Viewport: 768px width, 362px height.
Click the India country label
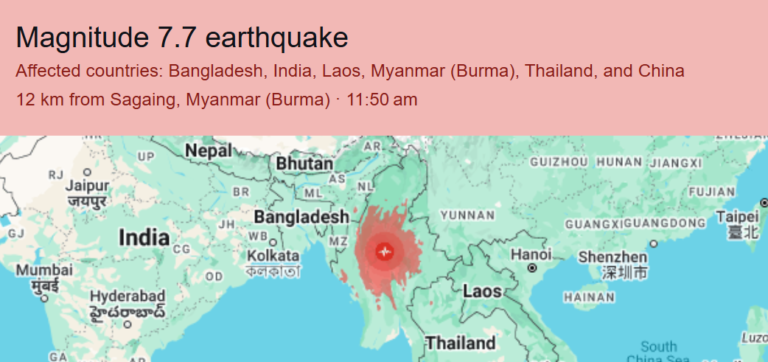(x=144, y=238)
